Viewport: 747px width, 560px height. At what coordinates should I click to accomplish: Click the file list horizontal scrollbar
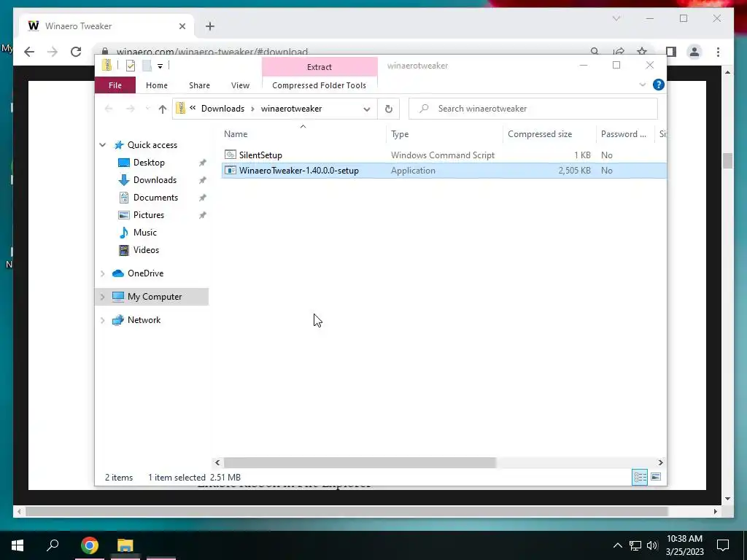tap(360, 462)
